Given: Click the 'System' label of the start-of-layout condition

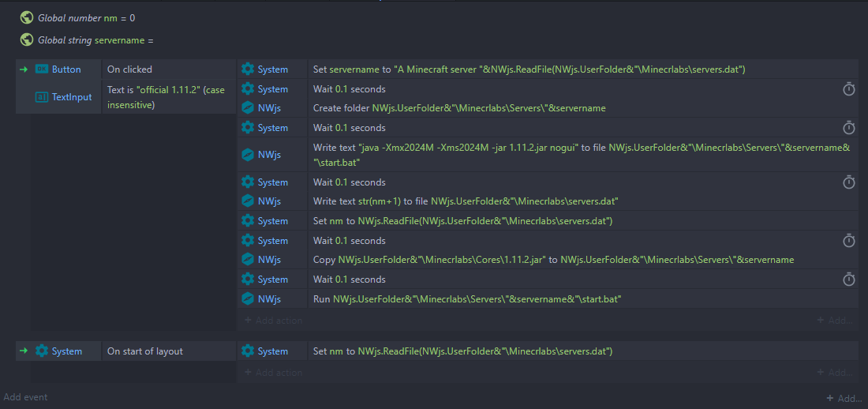Looking at the screenshot, I should pyautogui.click(x=67, y=351).
